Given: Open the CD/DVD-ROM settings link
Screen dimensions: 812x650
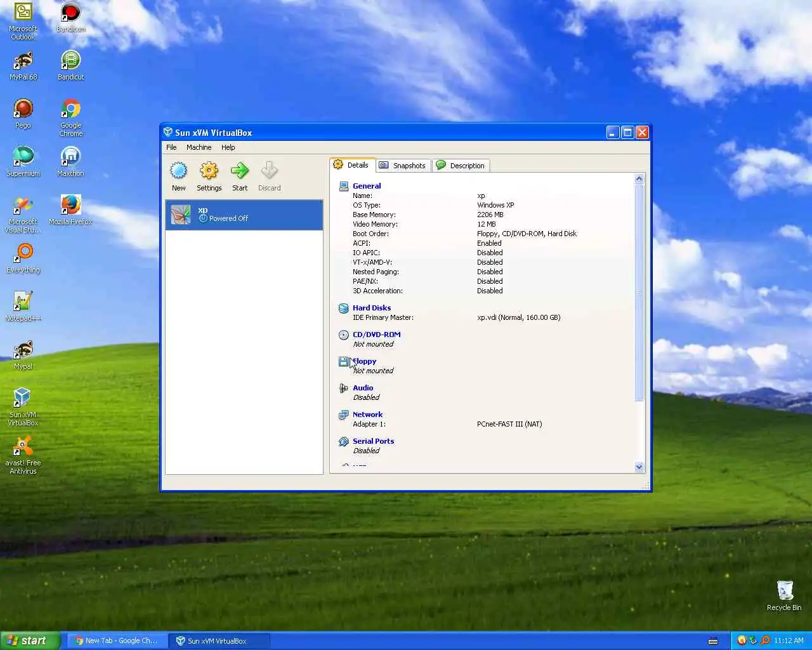Looking at the screenshot, I should [377, 335].
